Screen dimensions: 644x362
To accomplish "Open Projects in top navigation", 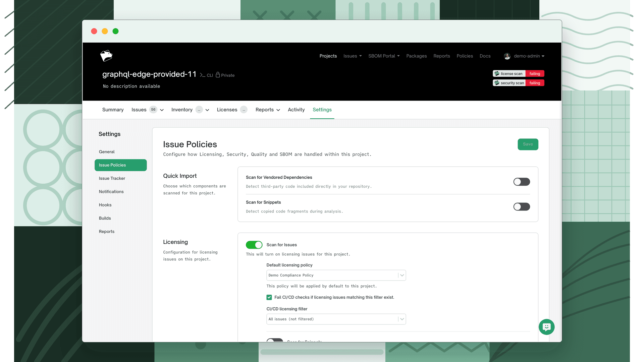I will pyautogui.click(x=328, y=56).
